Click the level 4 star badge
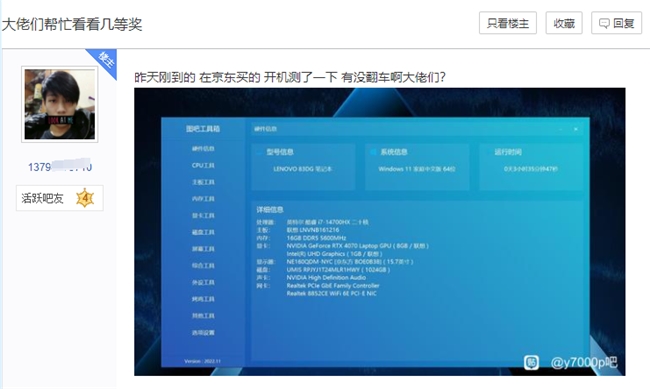 (x=85, y=198)
